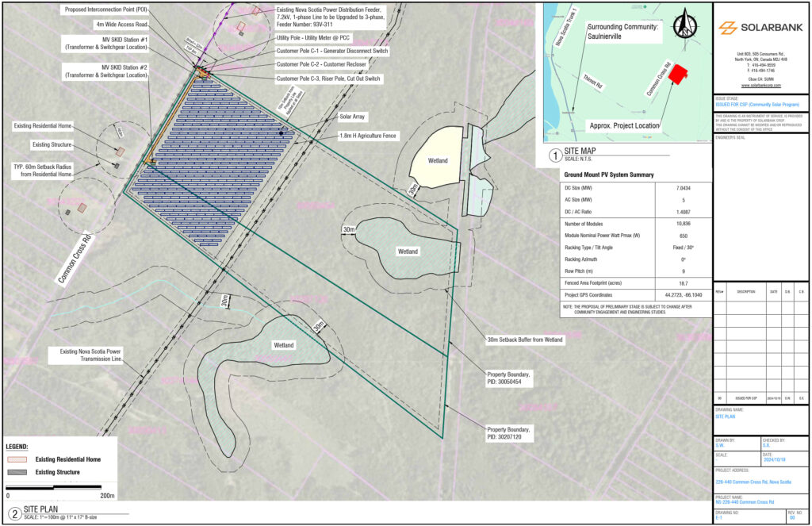Click the Surrounding Community: Saulnierville label
This screenshot has width=812, height=526.
(x=622, y=32)
